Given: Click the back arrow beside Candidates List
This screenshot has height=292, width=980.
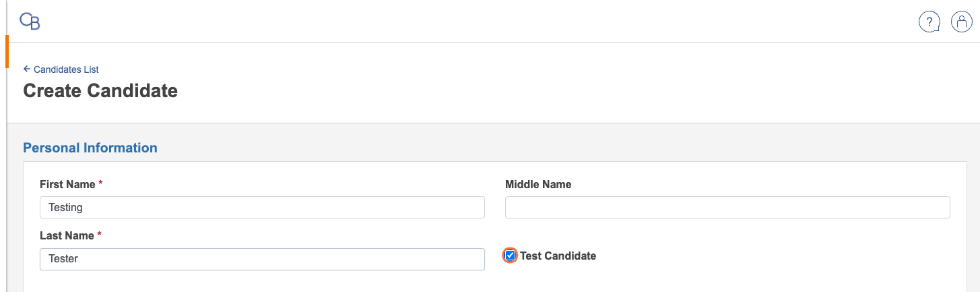Looking at the screenshot, I should 27,69.
